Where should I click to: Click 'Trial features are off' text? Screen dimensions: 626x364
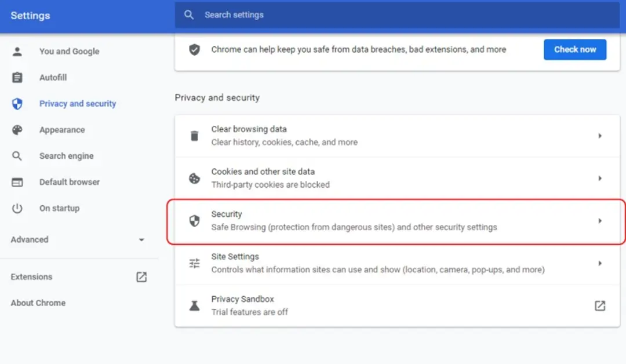coord(249,312)
